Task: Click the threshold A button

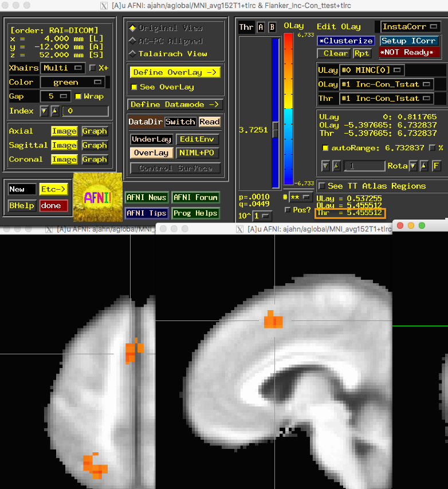Action: click(x=261, y=28)
